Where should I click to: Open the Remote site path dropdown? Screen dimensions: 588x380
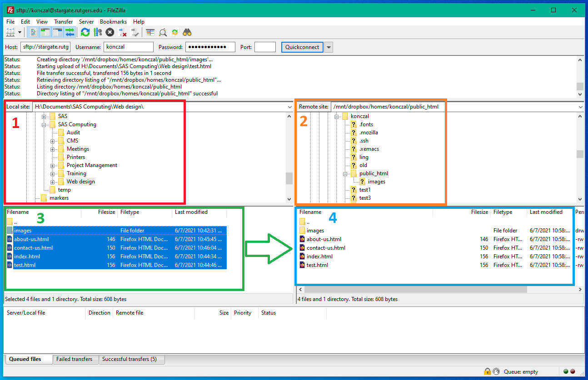[580, 107]
